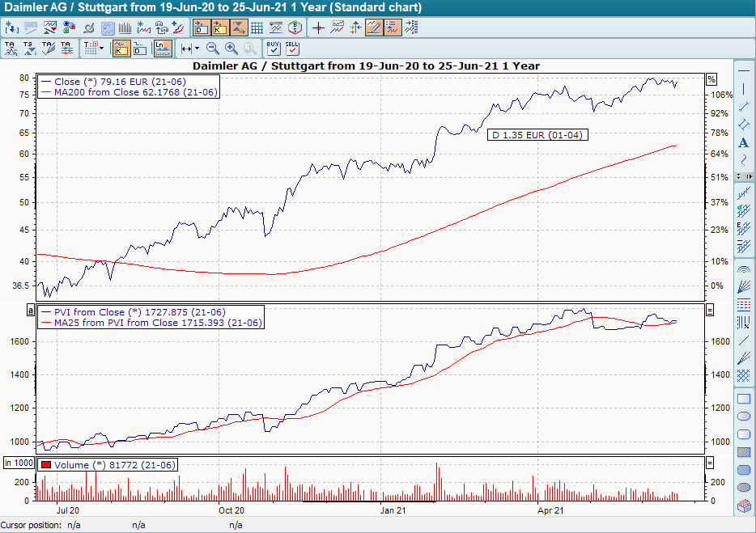Enable the chart grid display icon
Viewport: 756px width, 533px height.
(258, 27)
